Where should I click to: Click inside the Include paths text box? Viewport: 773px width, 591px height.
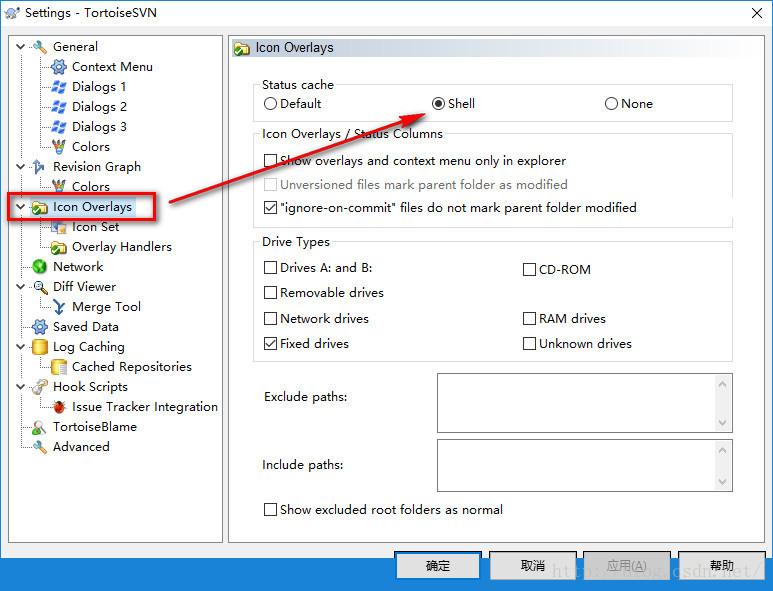click(x=577, y=465)
